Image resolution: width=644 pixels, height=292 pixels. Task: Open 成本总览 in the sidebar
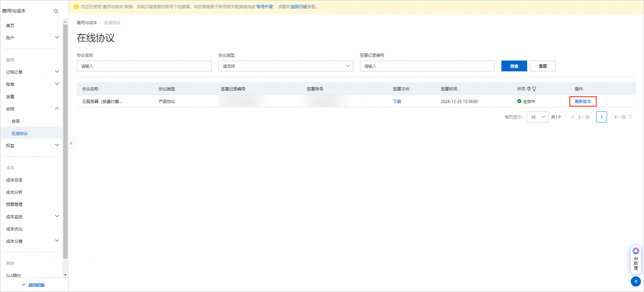click(14, 180)
